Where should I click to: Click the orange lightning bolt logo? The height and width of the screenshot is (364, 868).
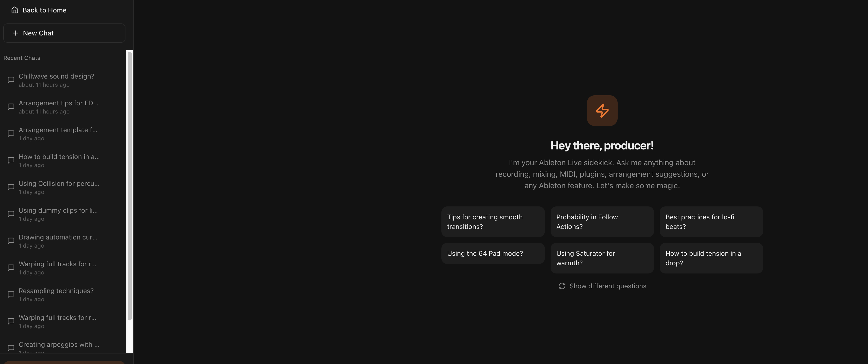[602, 111]
